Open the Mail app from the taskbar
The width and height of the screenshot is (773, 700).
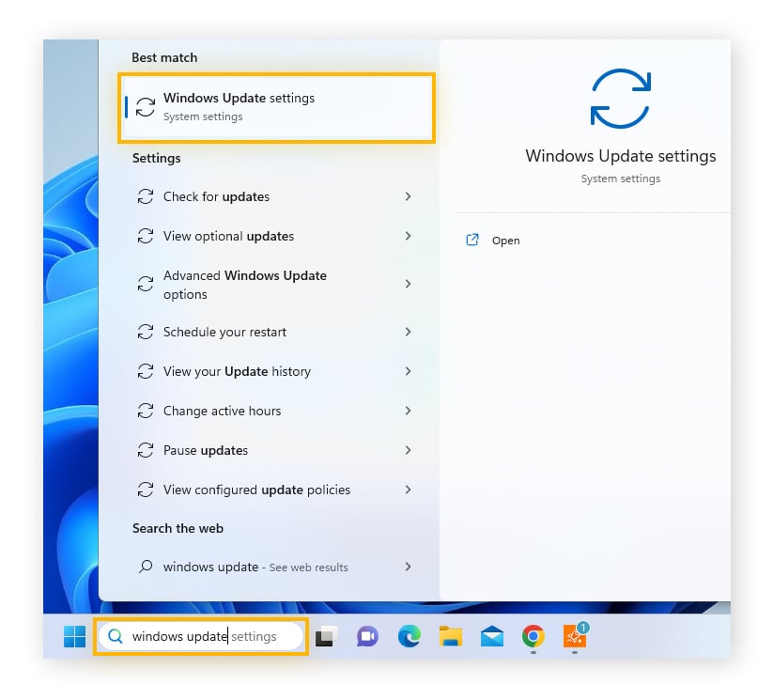[492, 636]
